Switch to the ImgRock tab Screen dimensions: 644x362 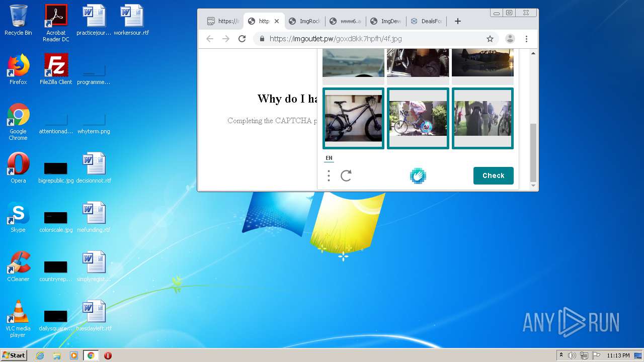click(305, 21)
